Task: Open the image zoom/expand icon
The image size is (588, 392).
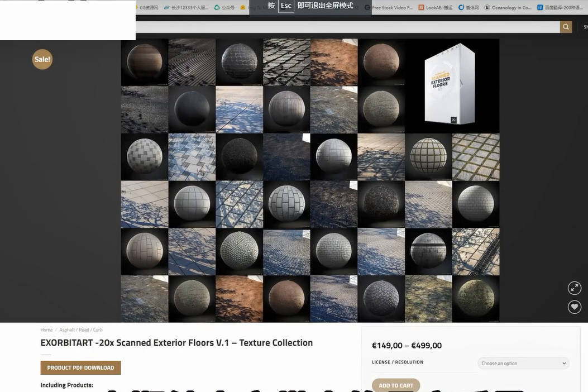Action: (x=574, y=288)
